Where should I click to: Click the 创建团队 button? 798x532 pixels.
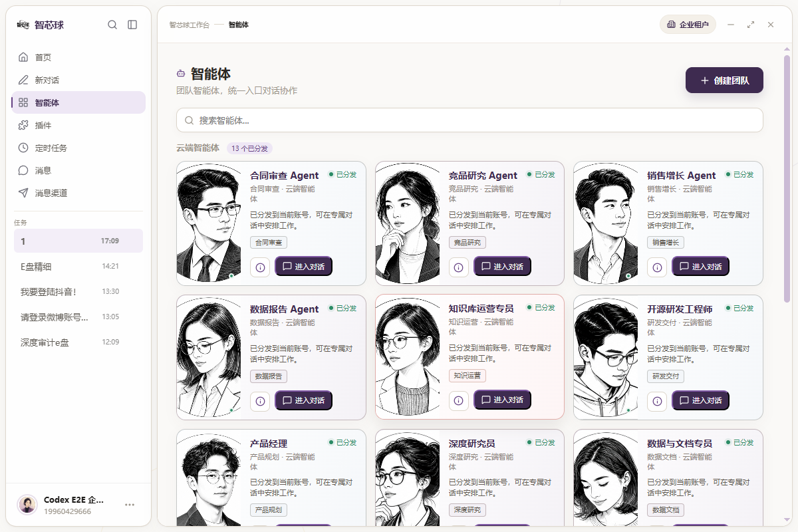tap(724, 80)
